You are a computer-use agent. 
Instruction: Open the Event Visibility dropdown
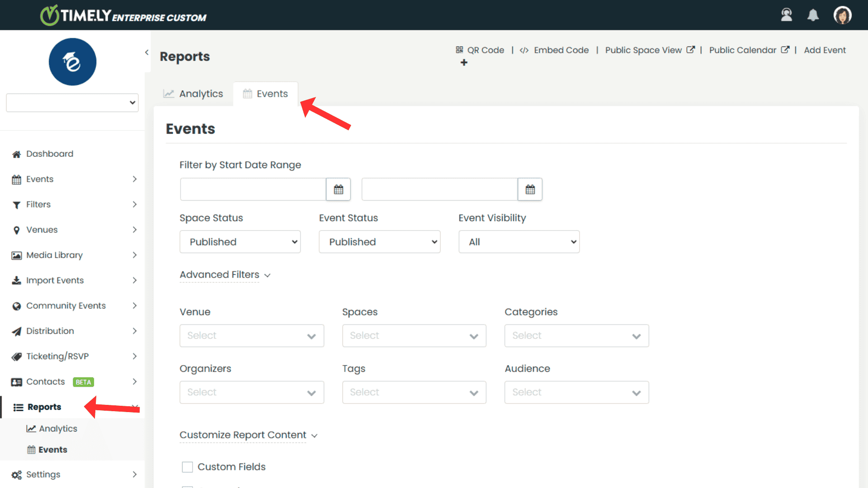tap(519, 242)
